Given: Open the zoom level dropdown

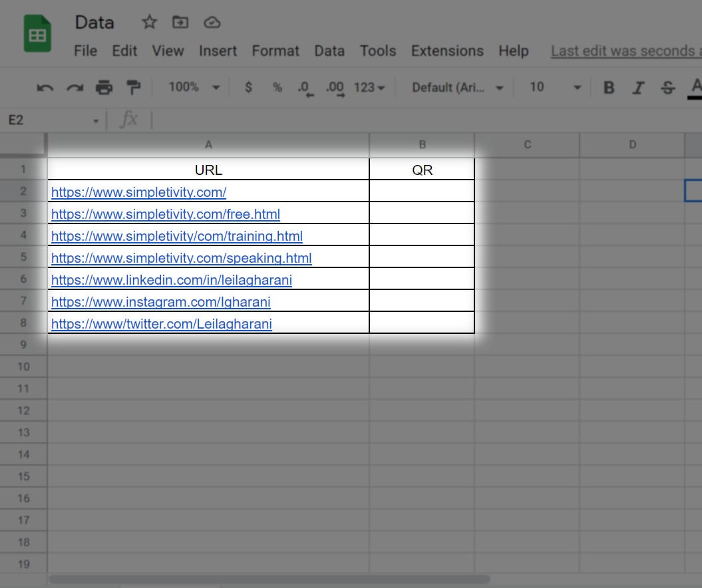Looking at the screenshot, I should 194,87.
